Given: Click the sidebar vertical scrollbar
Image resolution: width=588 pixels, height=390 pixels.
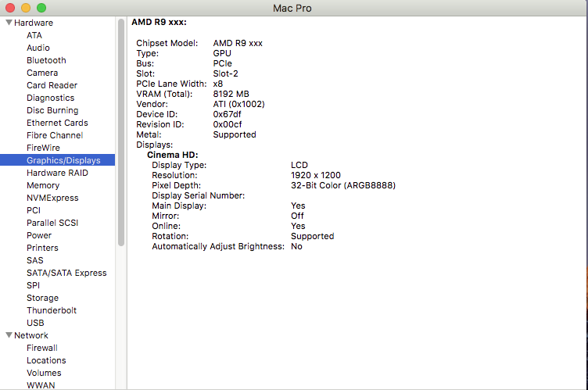Looking at the screenshot, I should [121, 132].
